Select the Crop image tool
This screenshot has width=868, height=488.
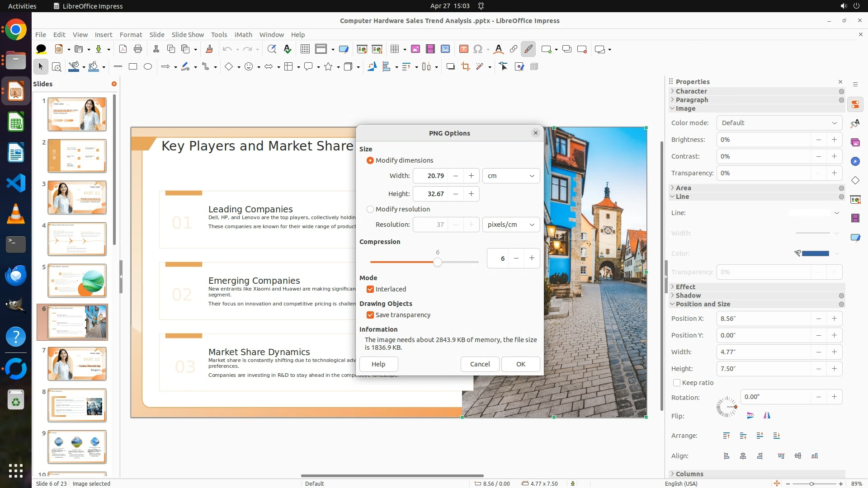[465, 67]
